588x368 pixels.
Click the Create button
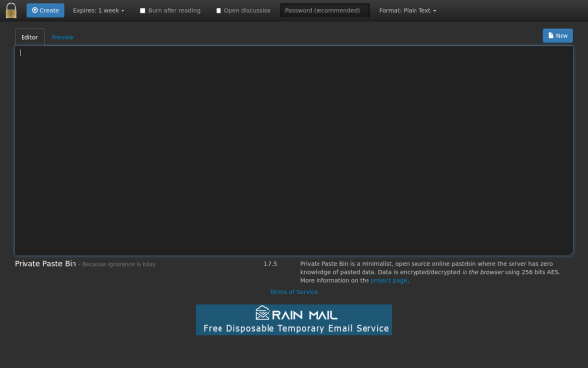click(x=45, y=10)
